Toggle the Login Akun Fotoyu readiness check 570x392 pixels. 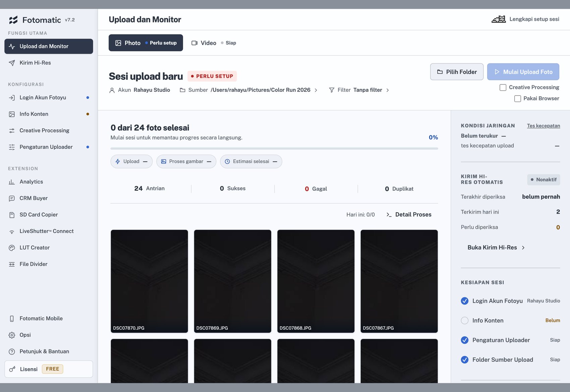(465, 301)
